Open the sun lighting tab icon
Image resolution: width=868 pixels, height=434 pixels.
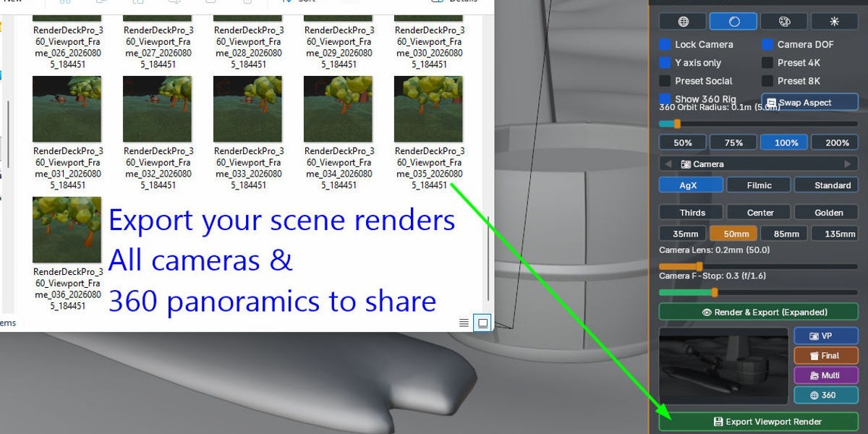point(835,22)
